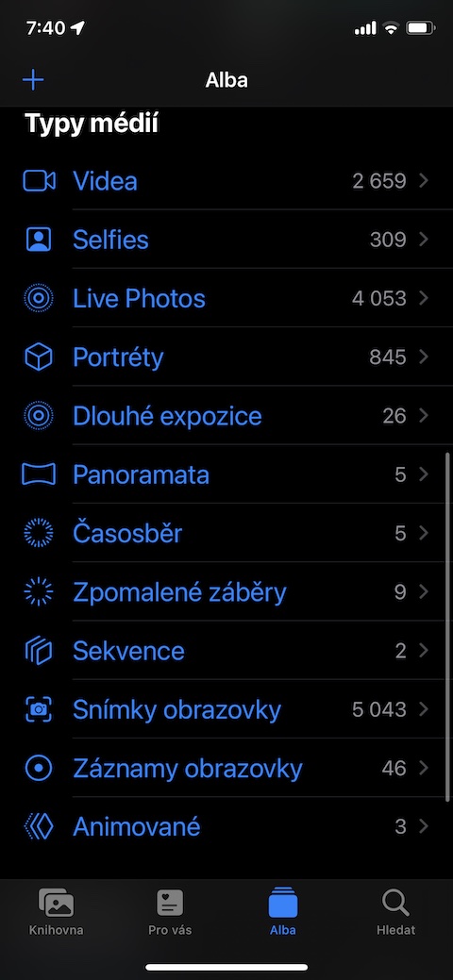453x980 pixels.
Task: Tap the Portréty cube icon
Action: click(39, 357)
